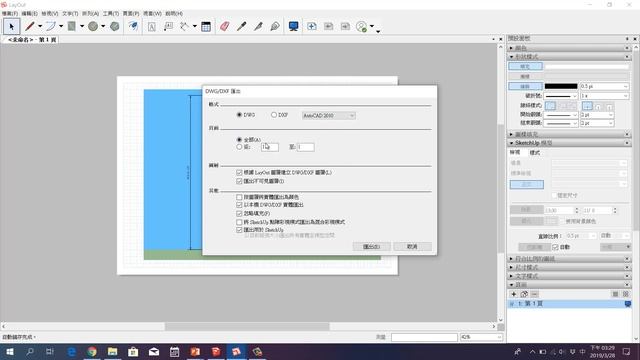Duplicate the page in Pages panel
This screenshot has width=640, height=360.
tap(524, 294)
